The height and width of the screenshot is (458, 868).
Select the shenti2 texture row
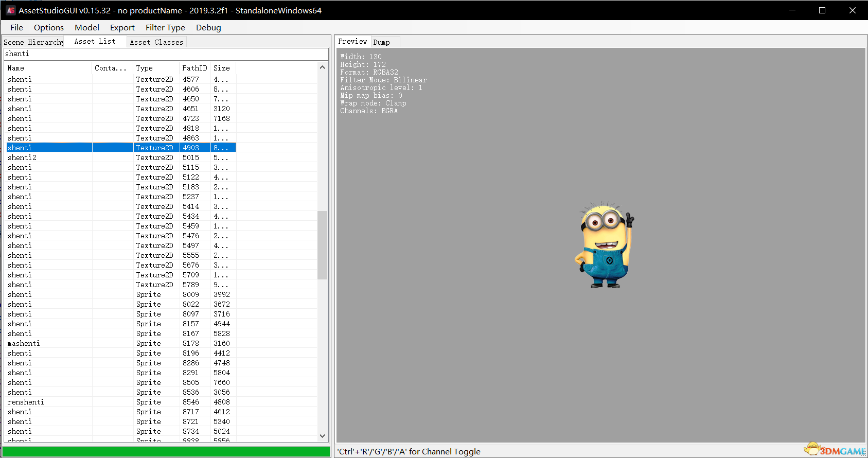(x=121, y=157)
